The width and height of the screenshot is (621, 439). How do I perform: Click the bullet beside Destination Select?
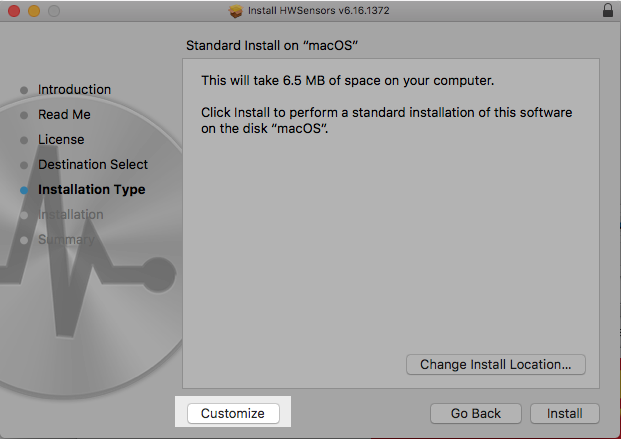point(24,165)
